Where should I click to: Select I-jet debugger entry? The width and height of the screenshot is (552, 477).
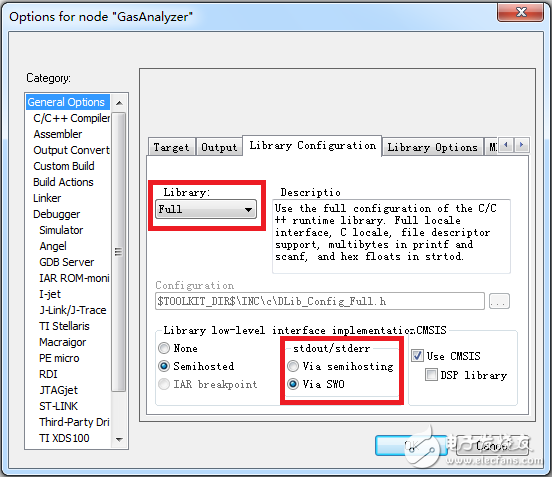(50, 294)
